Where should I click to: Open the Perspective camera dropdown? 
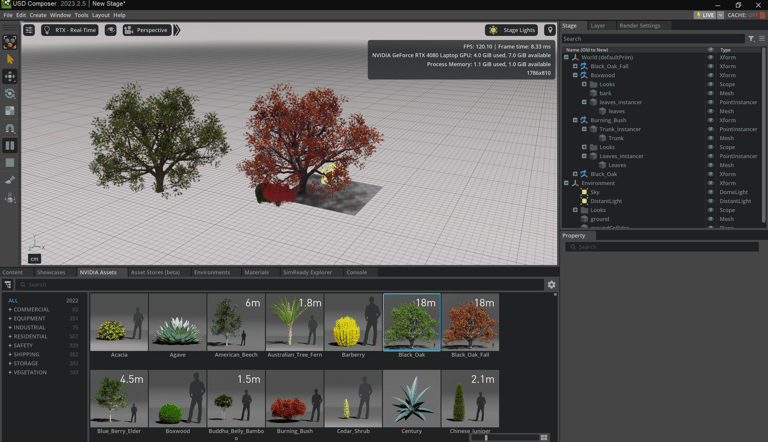(146, 30)
